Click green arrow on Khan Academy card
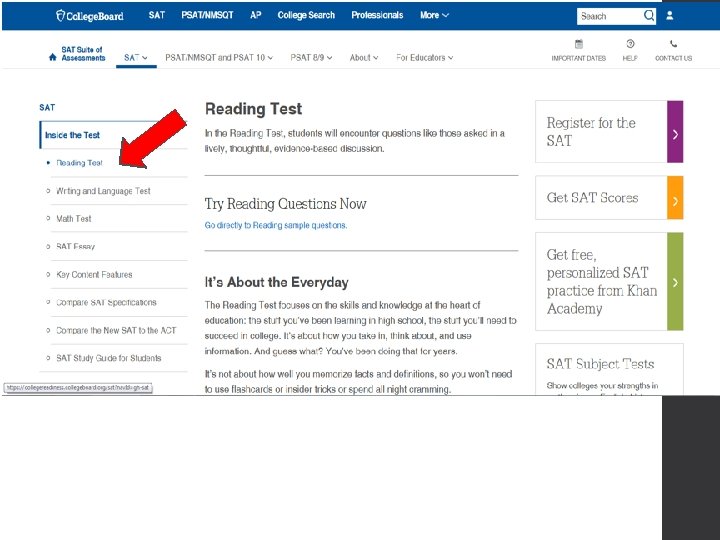The width and height of the screenshot is (720, 540). click(675, 281)
